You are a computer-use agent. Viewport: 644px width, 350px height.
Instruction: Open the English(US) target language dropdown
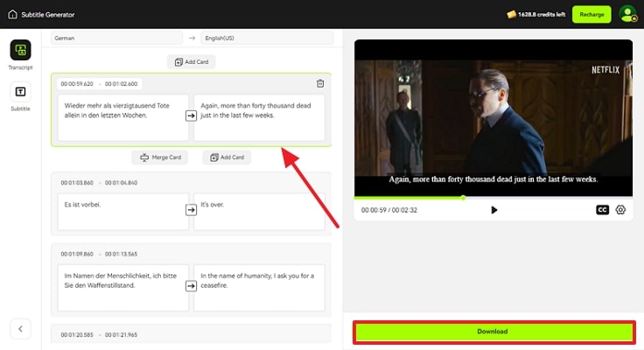(267, 38)
